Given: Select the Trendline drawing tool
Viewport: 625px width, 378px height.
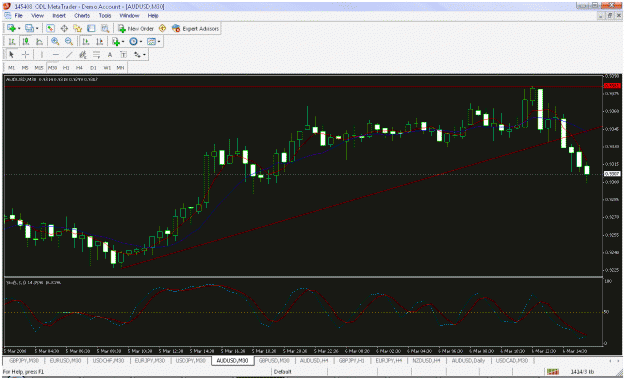Looking at the screenshot, I should pos(69,55).
